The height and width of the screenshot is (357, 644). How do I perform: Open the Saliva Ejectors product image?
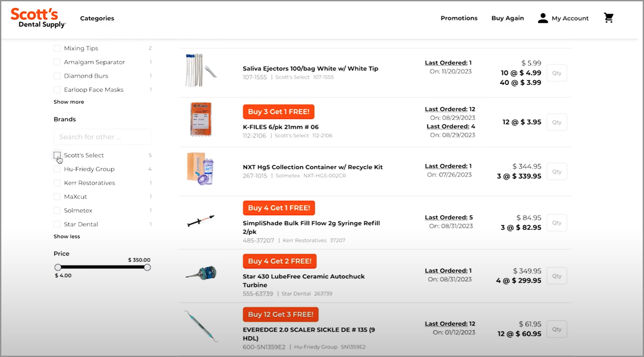click(200, 70)
